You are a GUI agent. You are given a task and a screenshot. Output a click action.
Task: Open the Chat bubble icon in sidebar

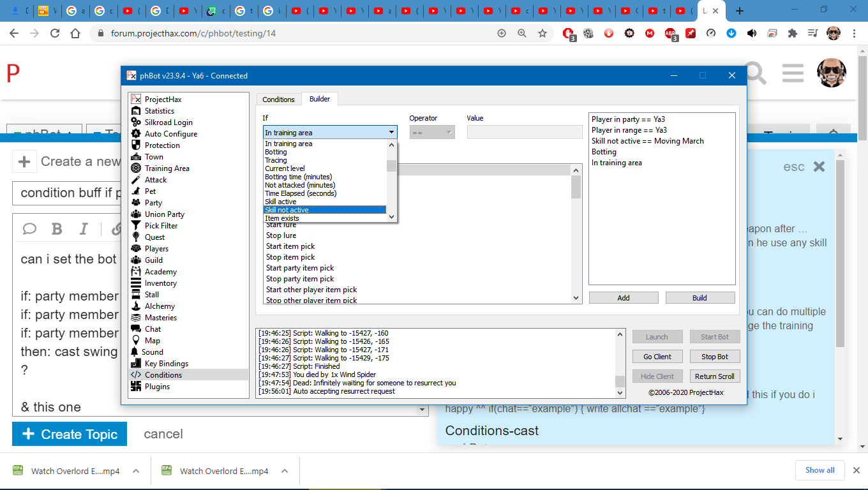point(135,329)
